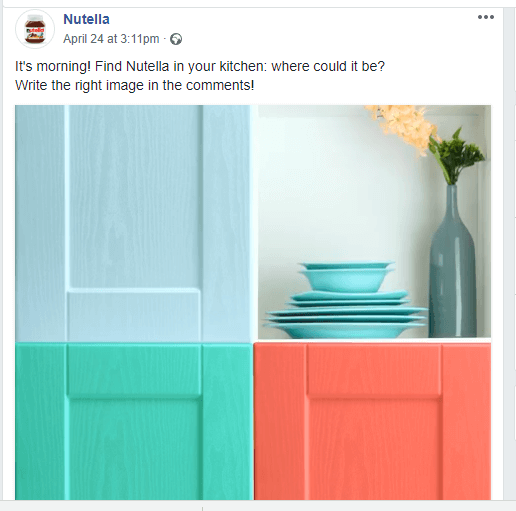Screen dimensions: 516x511
Task: Open the three-dot post options menu
Action: (x=486, y=17)
